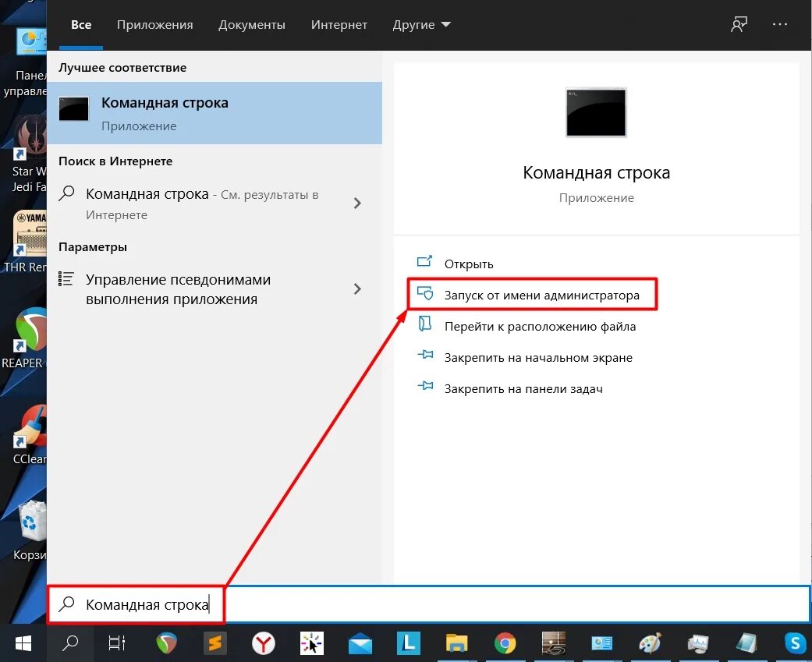
Task: Select Командная строка best match result
Action: (x=215, y=113)
